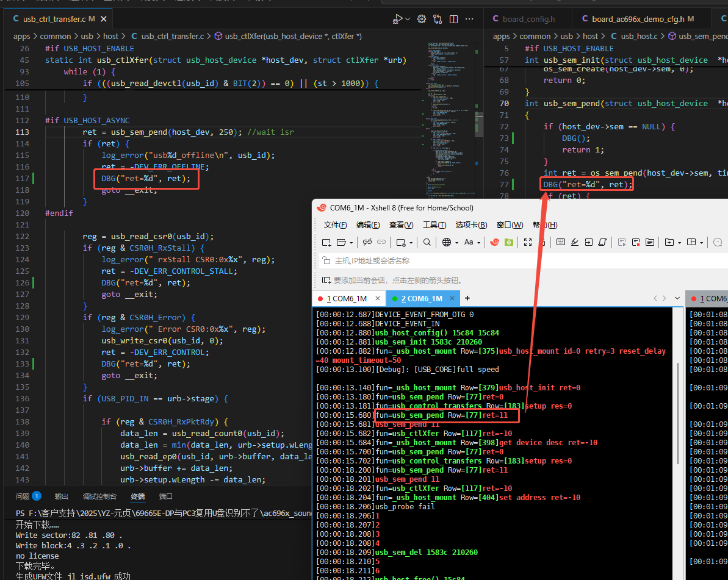Click Xshell New Session icon
728x580 pixels.
[x=326, y=242]
